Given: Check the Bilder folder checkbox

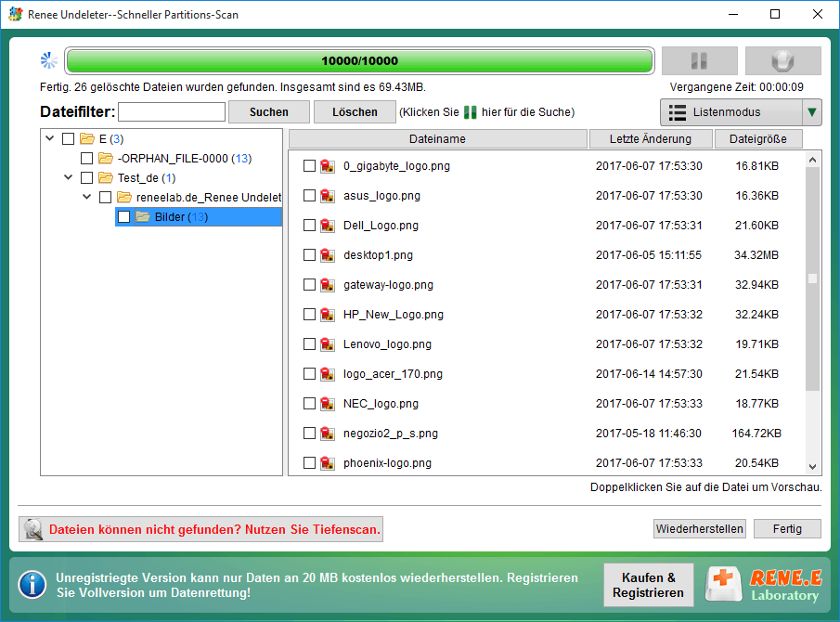Looking at the screenshot, I should 123,216.
